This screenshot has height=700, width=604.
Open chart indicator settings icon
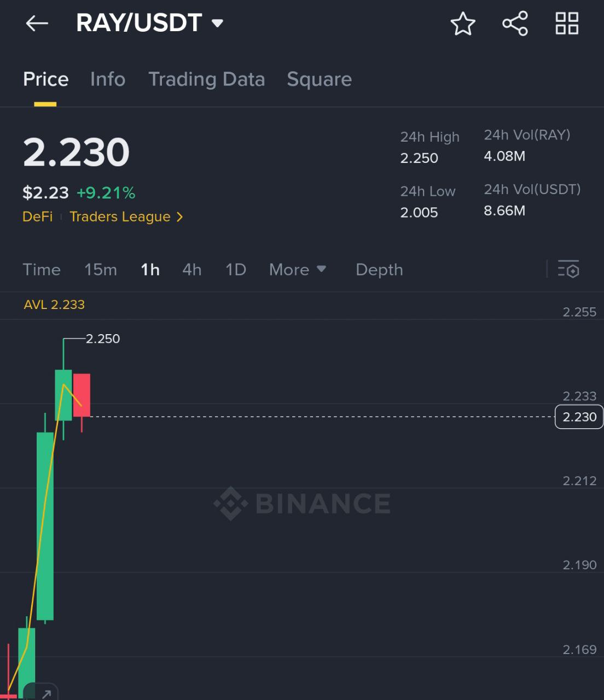click(568, 269)
